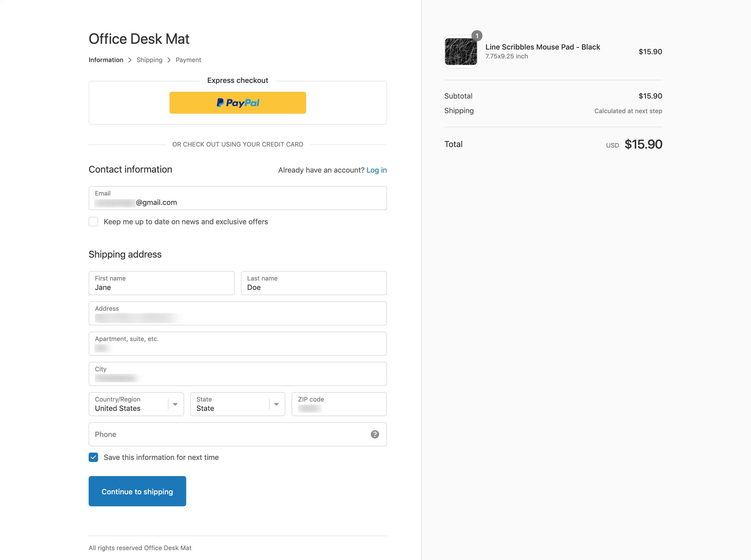This screenshot has width=751, height=560.
Task: Open the Country/Region dropdown
Action: point(136,404)
